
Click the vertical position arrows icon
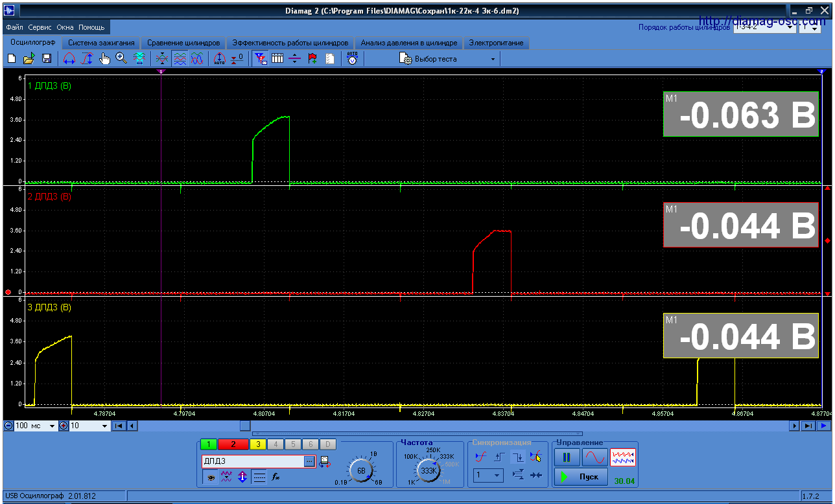pos(242,477)
